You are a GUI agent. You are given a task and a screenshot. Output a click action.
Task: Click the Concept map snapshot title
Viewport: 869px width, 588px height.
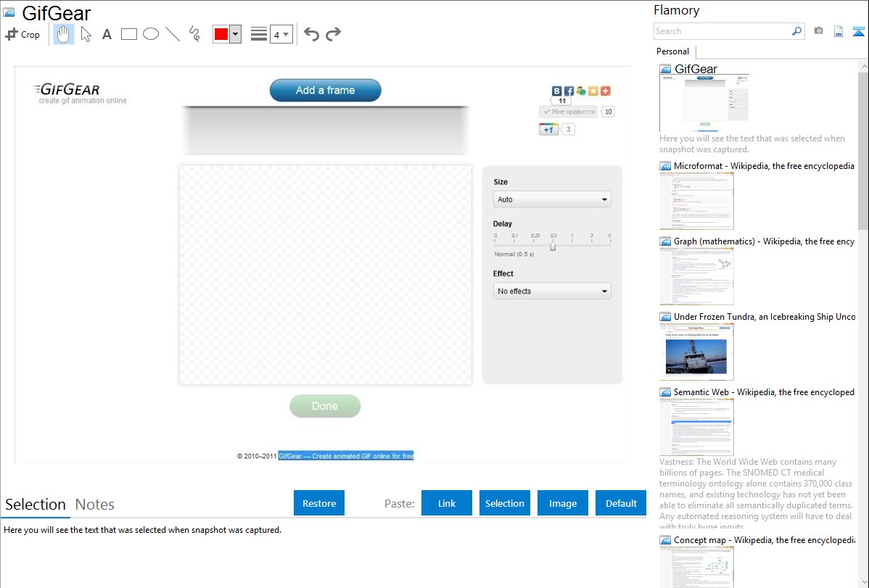click(765, 539)
